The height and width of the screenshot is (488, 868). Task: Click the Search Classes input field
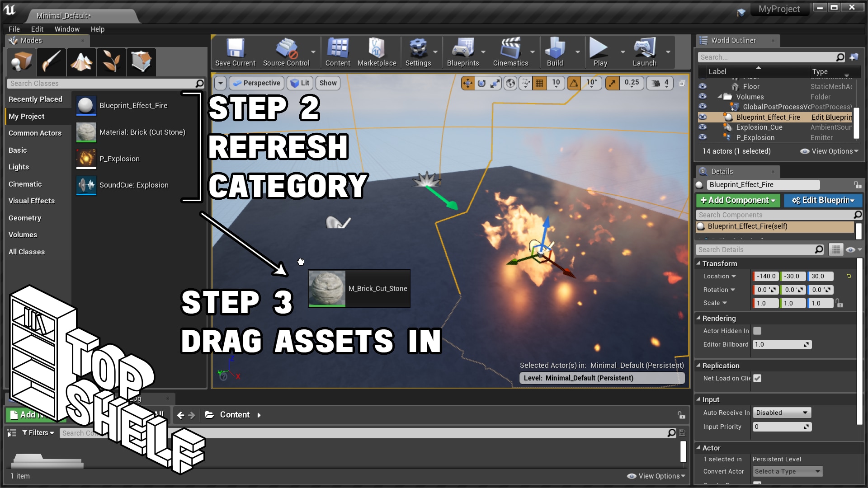106,84
